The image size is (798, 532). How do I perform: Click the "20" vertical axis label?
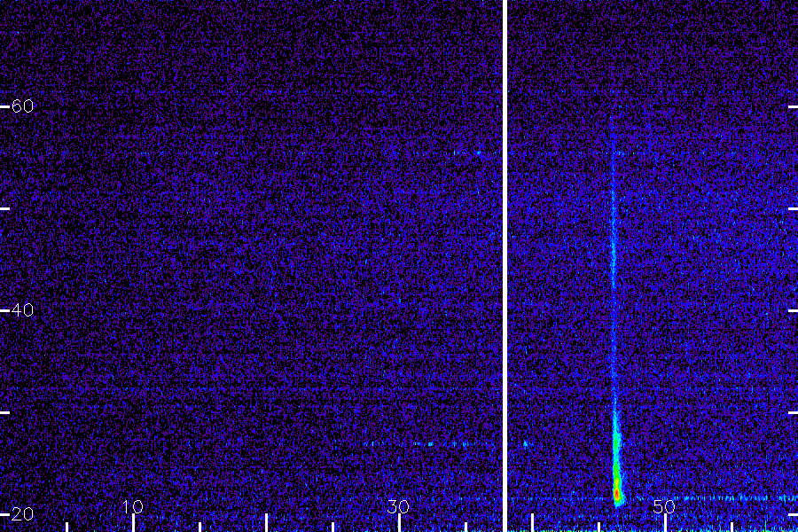[22, 513]
